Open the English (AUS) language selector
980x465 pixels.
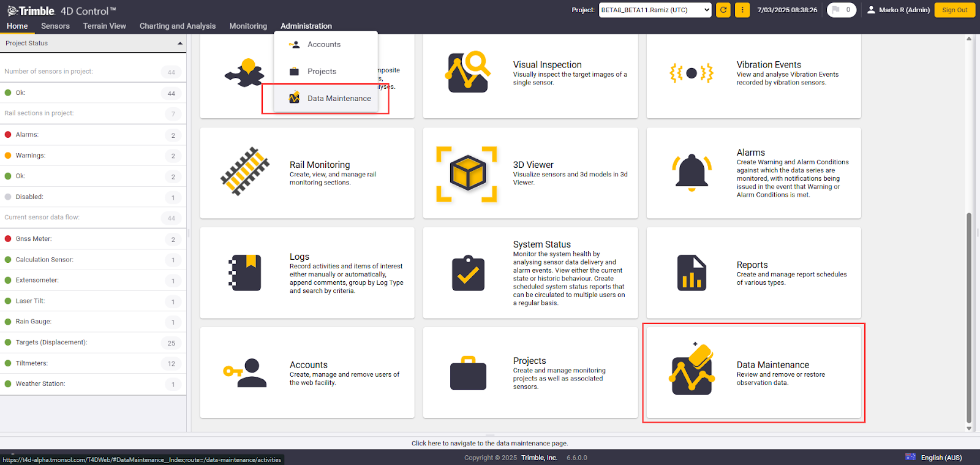coord(935,458)
